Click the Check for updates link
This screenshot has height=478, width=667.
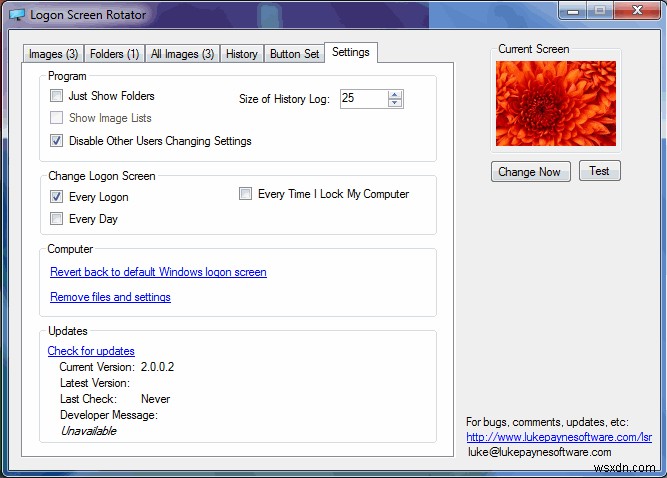coord(91,351)
